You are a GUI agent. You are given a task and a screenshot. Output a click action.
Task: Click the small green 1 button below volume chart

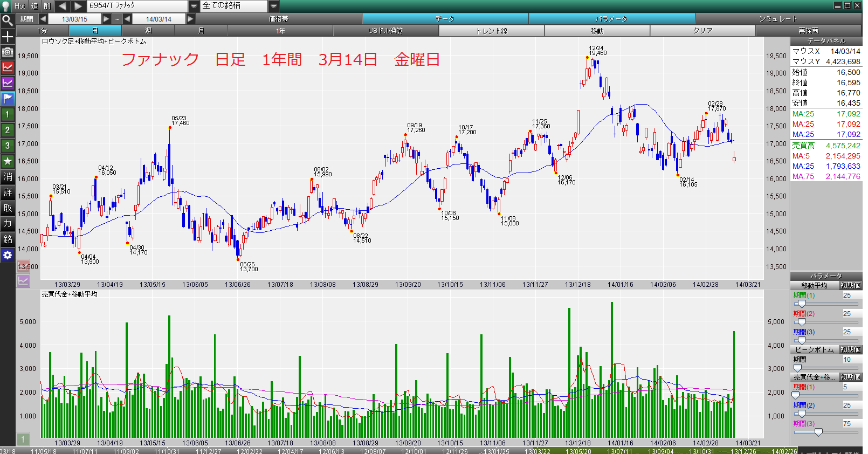[23, 439]
